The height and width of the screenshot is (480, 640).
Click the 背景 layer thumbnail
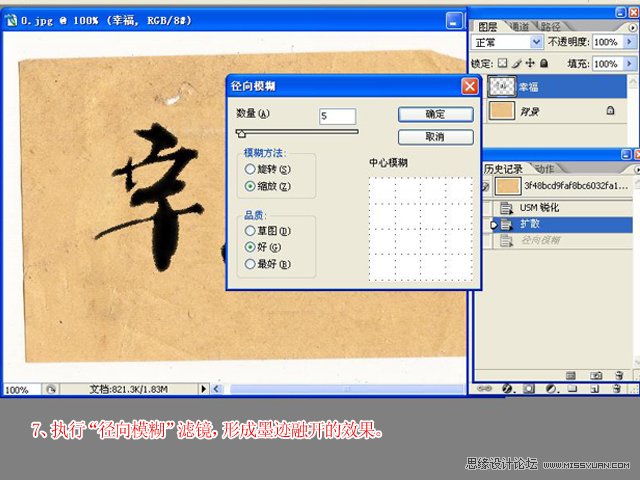[502, 110]
